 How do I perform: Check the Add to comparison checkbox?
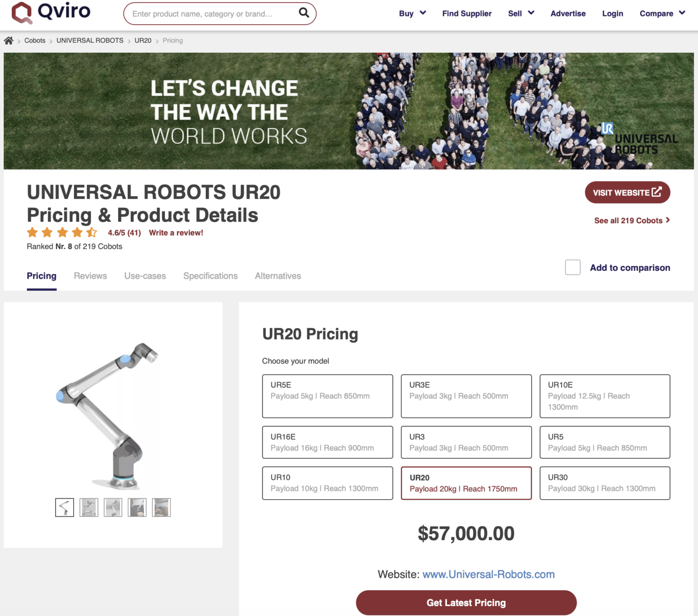(573, 267)
